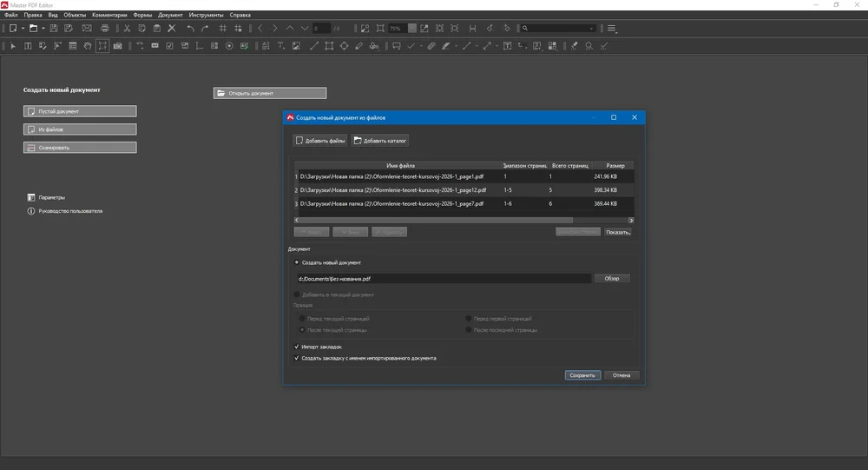This screenshot has height=470, width=868.
Task: Open the Правка menu
Action: coord(33,15)
